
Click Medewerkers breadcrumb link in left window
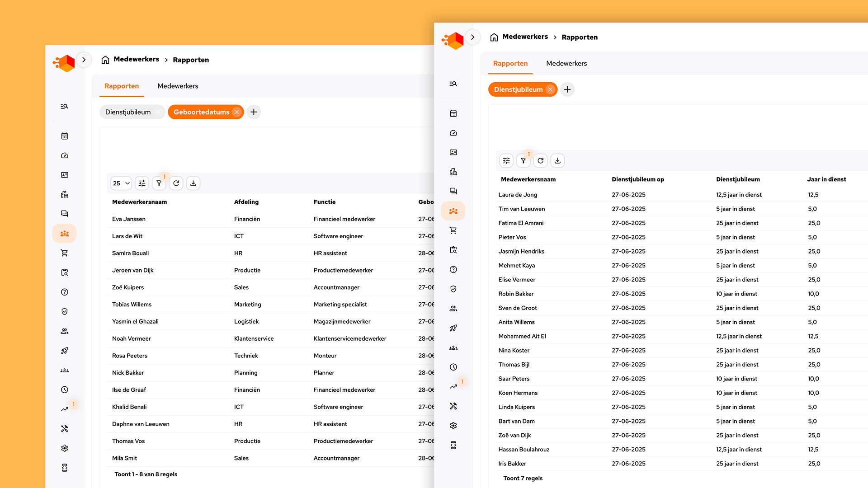[x=136, y=59]
